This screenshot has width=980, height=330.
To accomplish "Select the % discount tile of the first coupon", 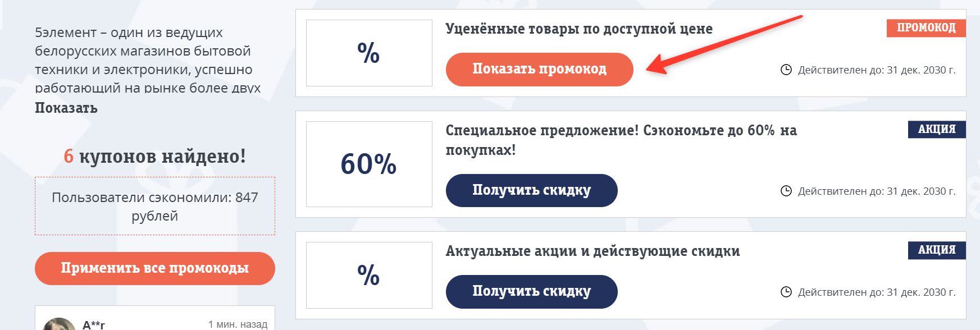I will 368,54.
